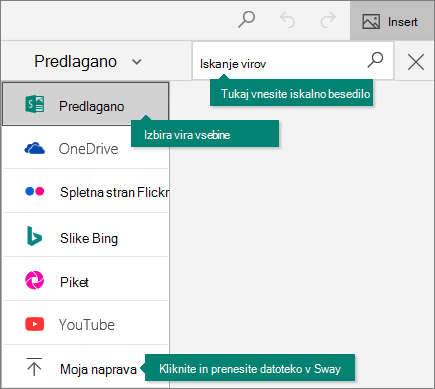
Task: Click the red YouTube play icon
Action: click(x=35, y=324)
